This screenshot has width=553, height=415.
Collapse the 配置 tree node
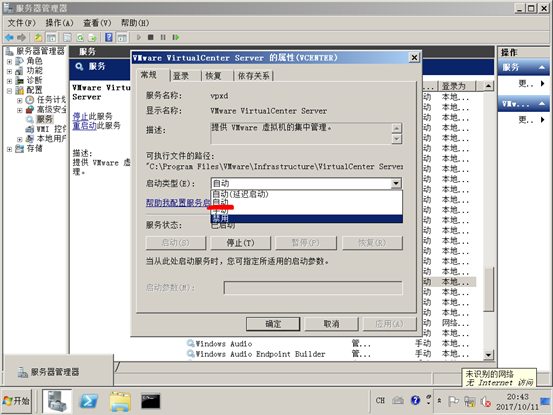[9, 91]
